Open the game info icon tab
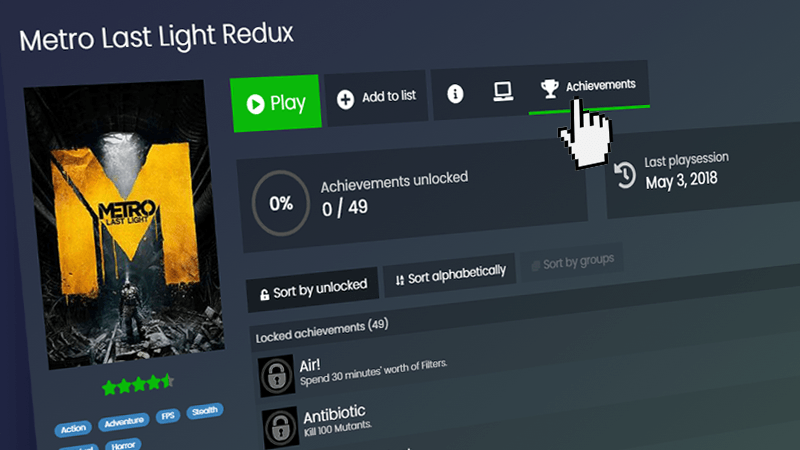 point(455,94)
